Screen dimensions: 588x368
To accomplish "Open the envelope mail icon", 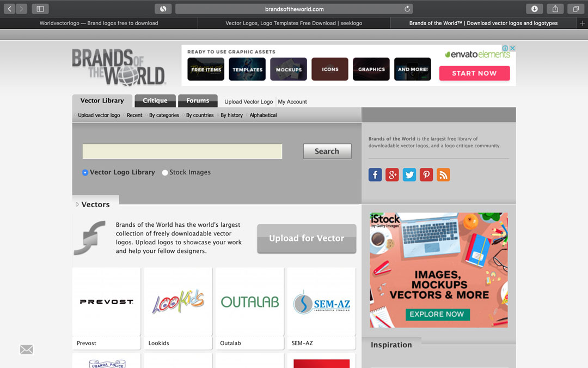I will 27,349.
